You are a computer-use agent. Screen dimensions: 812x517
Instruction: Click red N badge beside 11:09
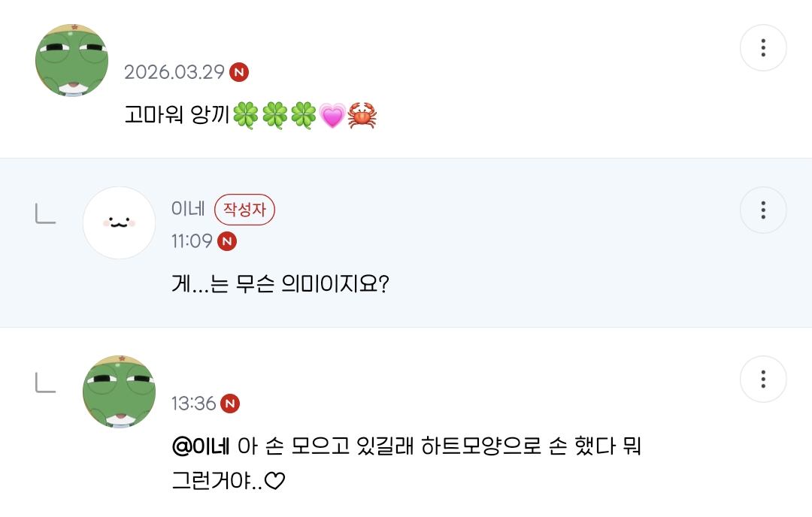coord(227,241)
